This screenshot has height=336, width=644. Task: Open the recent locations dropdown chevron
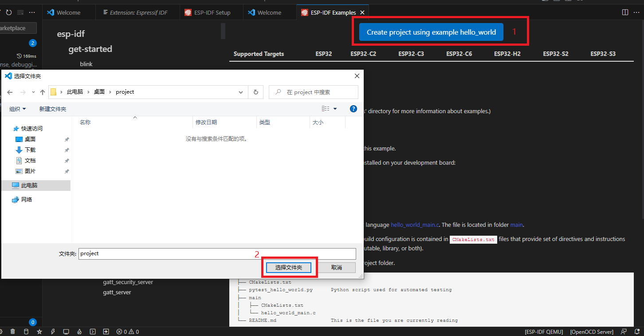tap(33, 93)
